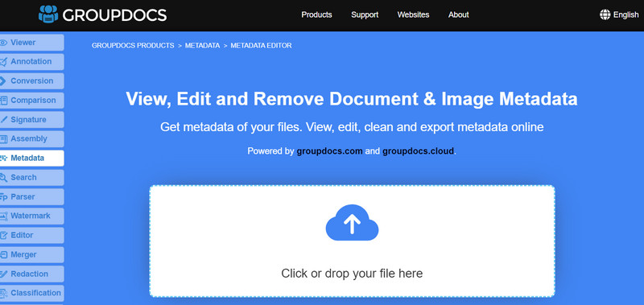Image resolution: width=644 pixels, height=305 pixels.
Task: Click the Merger sidebar icon
Action: click(4, 255)
